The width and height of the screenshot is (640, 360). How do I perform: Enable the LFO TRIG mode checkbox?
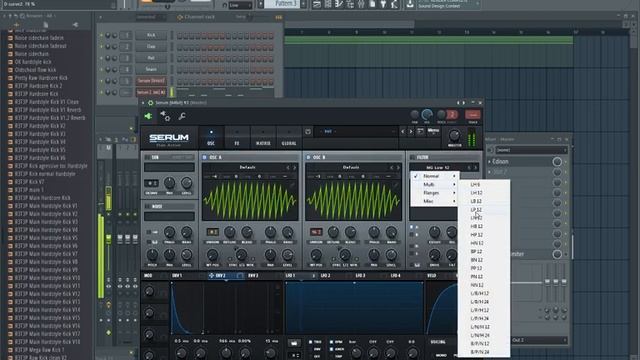click(311, 342)
